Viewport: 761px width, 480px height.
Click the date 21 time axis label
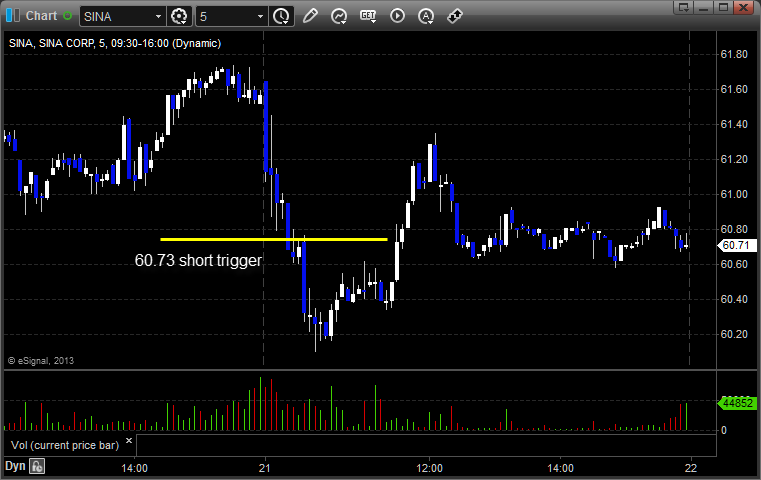pos(265,468)
